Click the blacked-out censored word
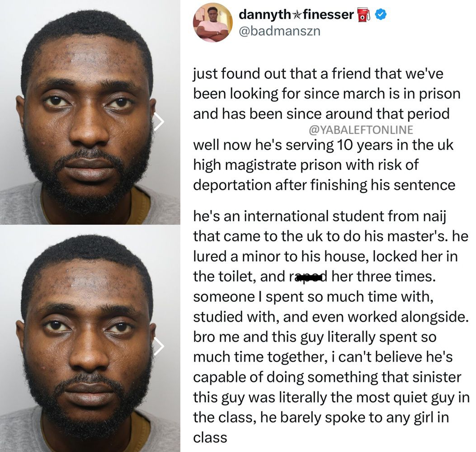476x452 pixels. (x=308, y=277)
